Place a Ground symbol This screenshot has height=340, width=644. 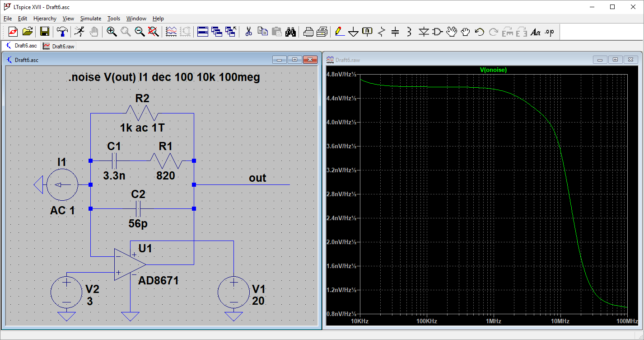pyautogui.click(x=354, y=32)
